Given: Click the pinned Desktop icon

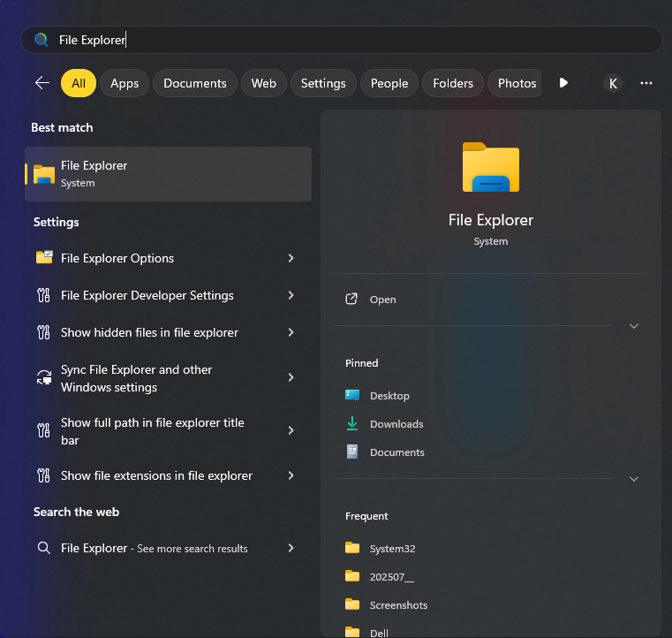Looking at the screenshot, I should [x=352, y=395].
